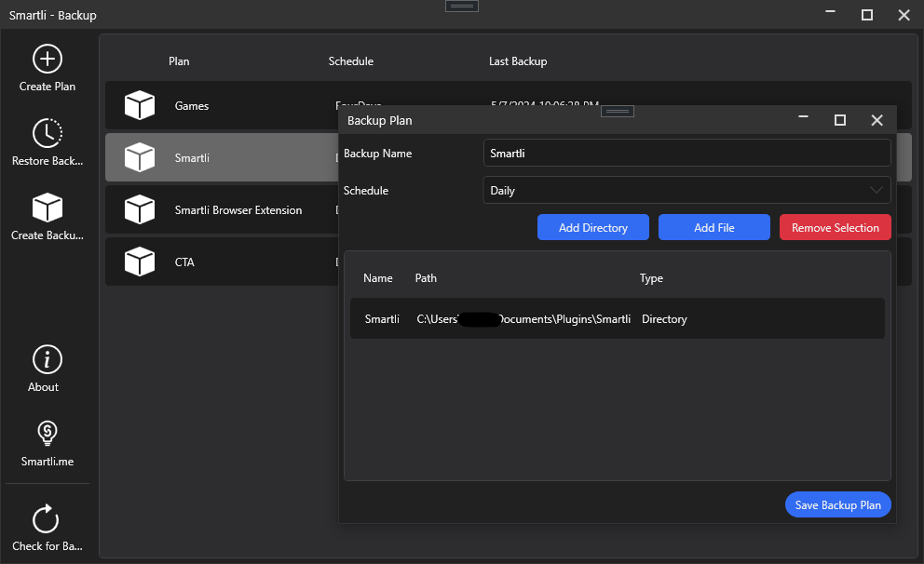Select the Smartli Browser Extension plan
This screenshot has height=564, width=924.
pos(238,210)
